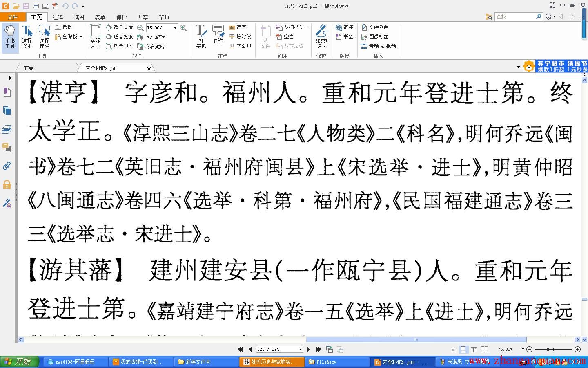This screenshot has width=588, height=368.
Task: Click the Snapshot (截图) tool
Action: tap(64, 27)
